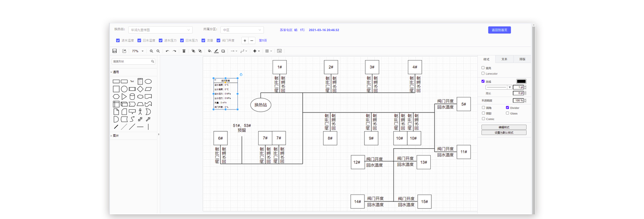
Task: Click the black line color swatch
Action: pos(521,81)
